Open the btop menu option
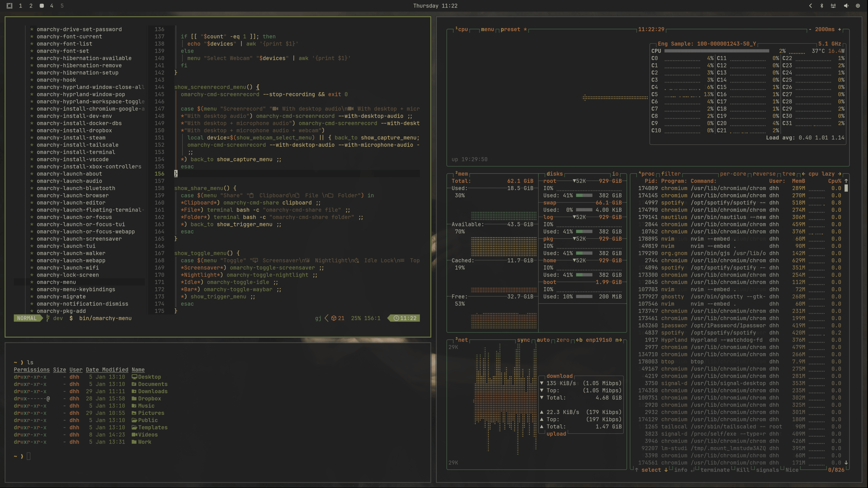 click(x=487, y=29)
